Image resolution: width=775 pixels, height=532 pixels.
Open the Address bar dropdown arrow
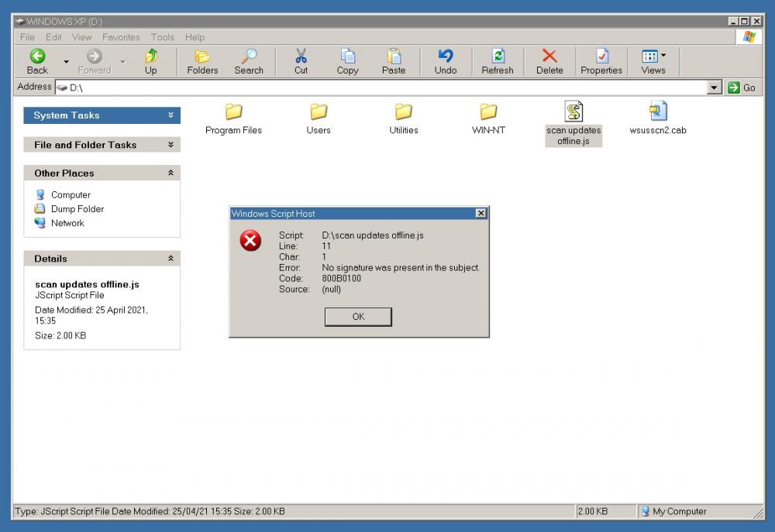click(x=715, y=88)
